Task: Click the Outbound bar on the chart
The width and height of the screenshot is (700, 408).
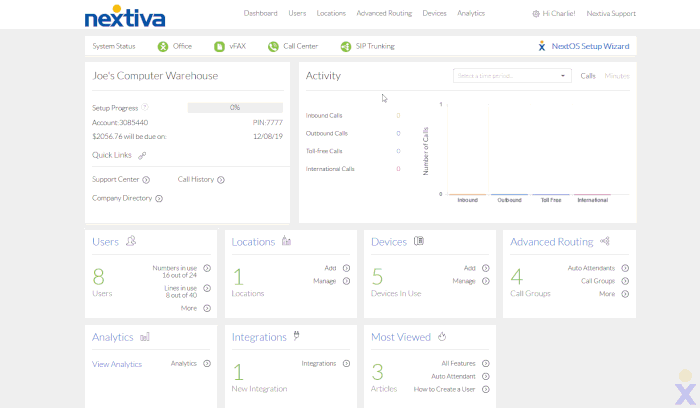Action: 509,195
